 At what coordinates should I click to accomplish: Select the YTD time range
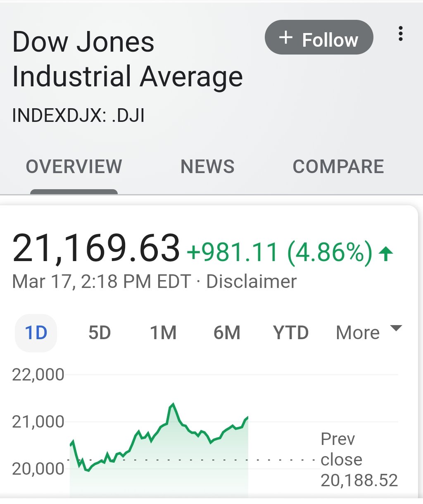pos(291,333)
